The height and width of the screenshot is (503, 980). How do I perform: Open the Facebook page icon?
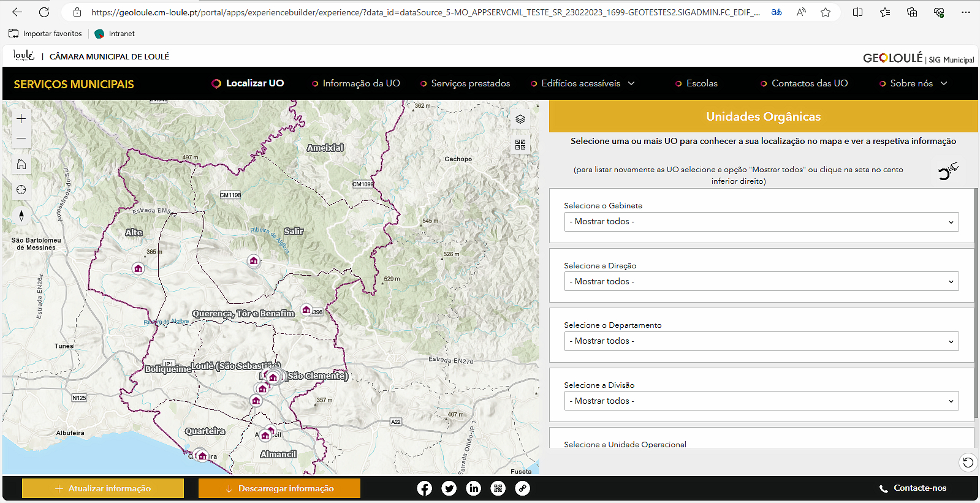point(424,488)
